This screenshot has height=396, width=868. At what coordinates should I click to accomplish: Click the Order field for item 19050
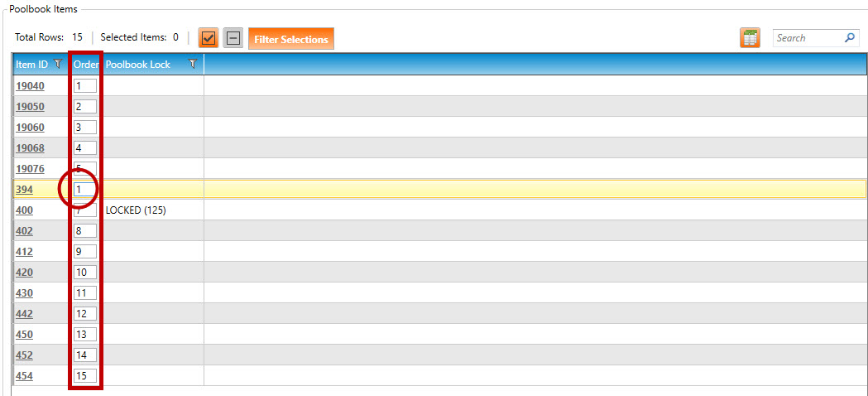click(85, 107)
